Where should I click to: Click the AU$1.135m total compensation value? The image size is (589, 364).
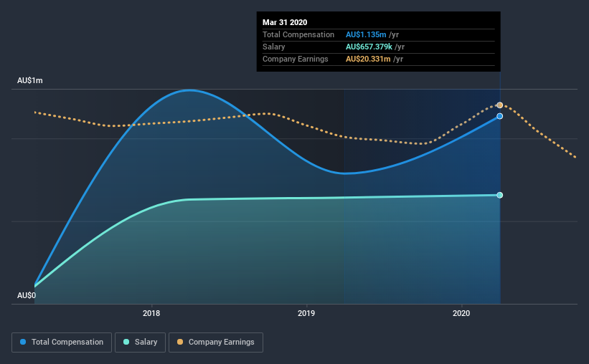click(366, 34)
